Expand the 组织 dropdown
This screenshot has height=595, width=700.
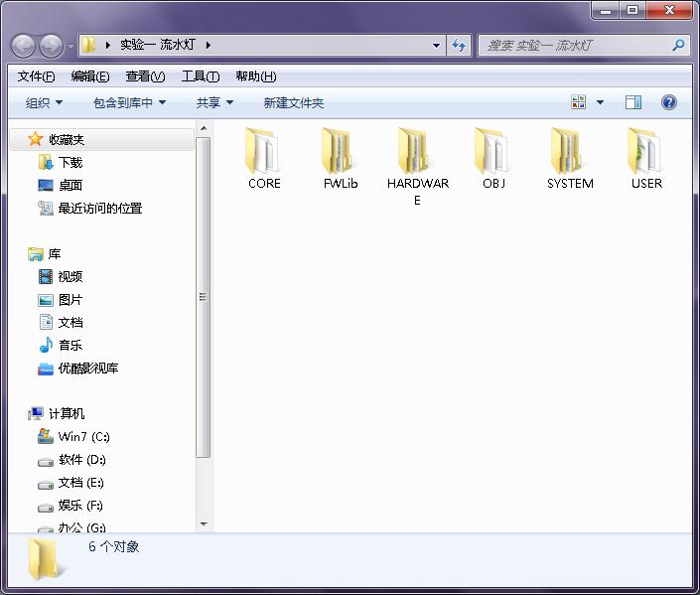[x=44, y=102]
